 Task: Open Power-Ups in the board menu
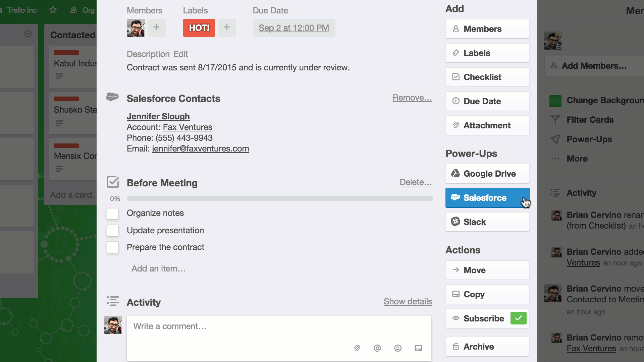click(589, 139)
